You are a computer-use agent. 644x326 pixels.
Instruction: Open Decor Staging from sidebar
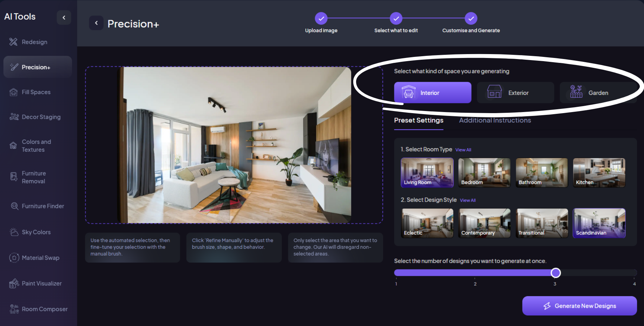pyautogui.click(x=41, y=117)
